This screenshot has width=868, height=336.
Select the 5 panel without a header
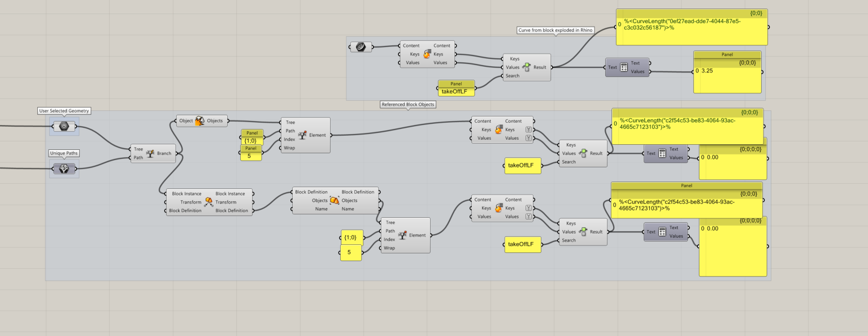tap(351, 253)
